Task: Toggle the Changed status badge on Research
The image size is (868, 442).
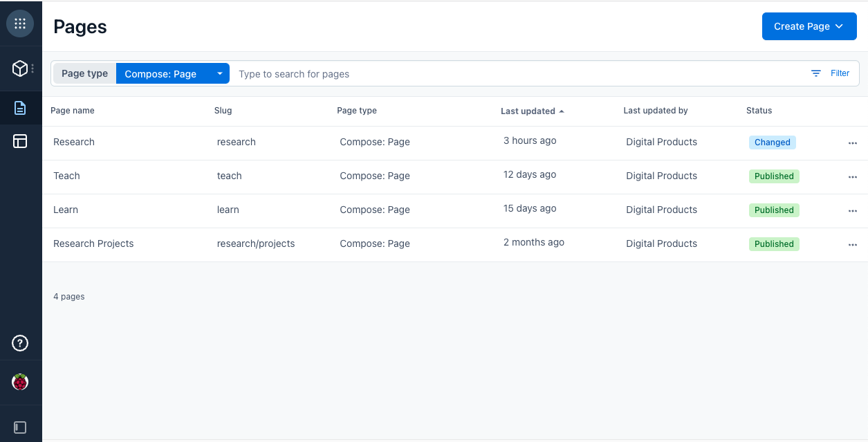Action: point(772,142)
